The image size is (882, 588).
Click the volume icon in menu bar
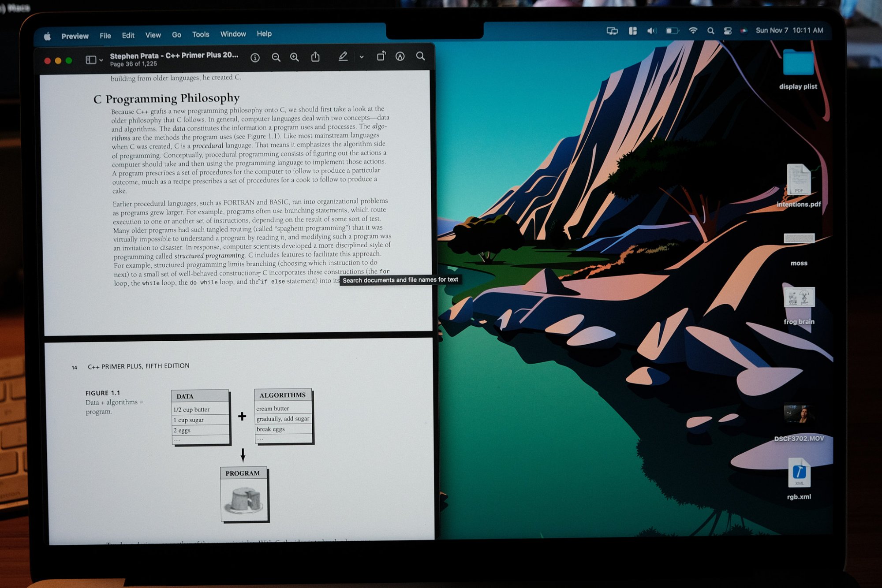[x=651, y=31]
